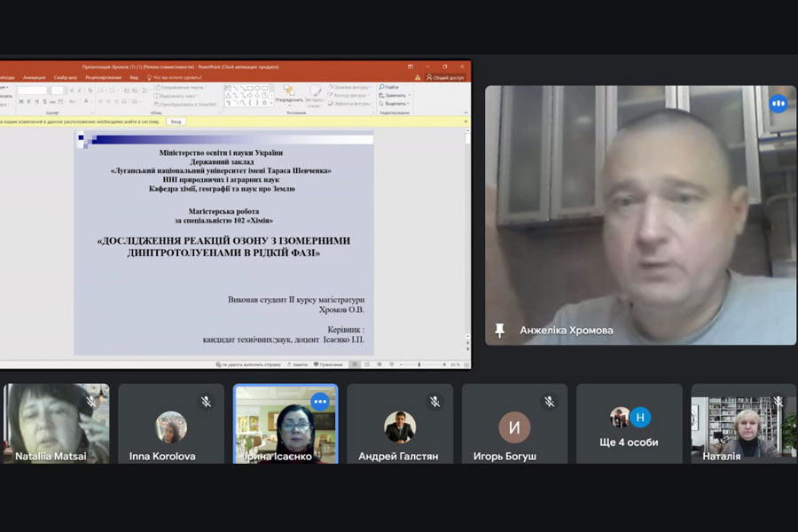Click Вход button in yellow notification bar
This screenshot has height=532, width=798.
pyautogui.click(x=176, y=121)
